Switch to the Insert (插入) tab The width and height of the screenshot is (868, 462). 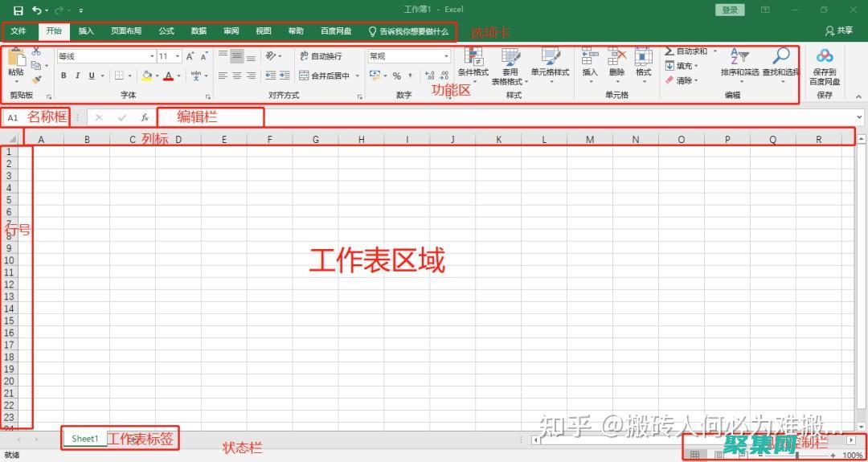coord(86,31)
